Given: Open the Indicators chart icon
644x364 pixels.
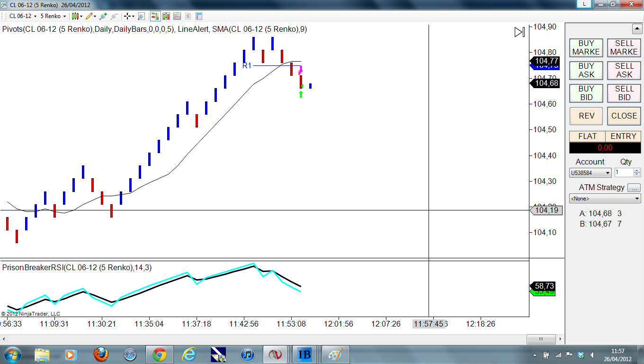Looking at the screenshot, I should pyautogui.click(x=177, y=16).
